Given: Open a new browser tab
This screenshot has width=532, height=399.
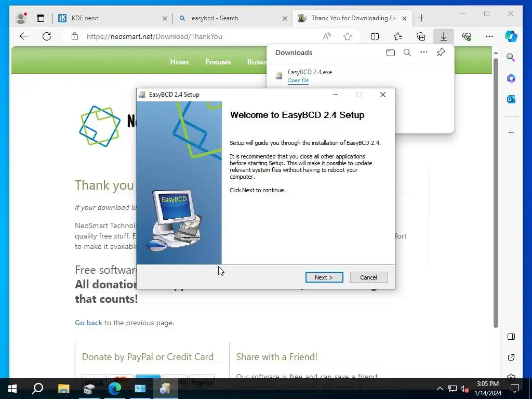Looking at the screenshot, I should point(421,18).
